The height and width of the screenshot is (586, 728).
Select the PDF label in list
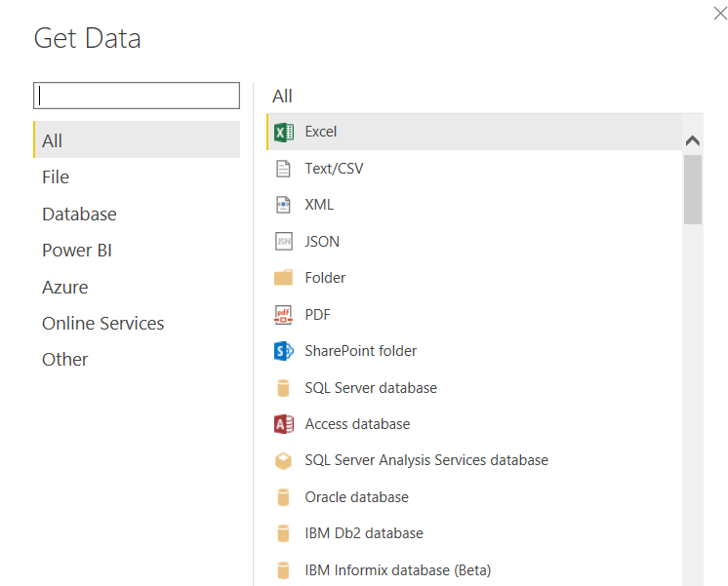click(x=317, y=315)
